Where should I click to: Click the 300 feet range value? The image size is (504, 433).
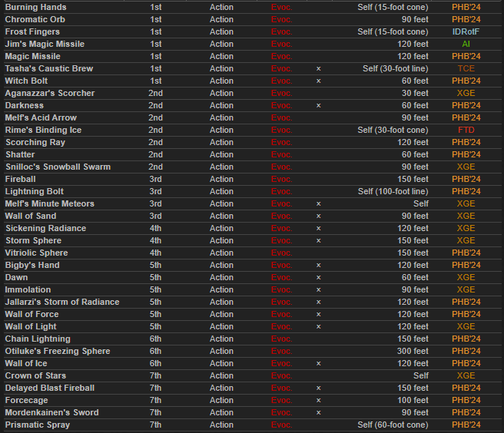[413, 351]
